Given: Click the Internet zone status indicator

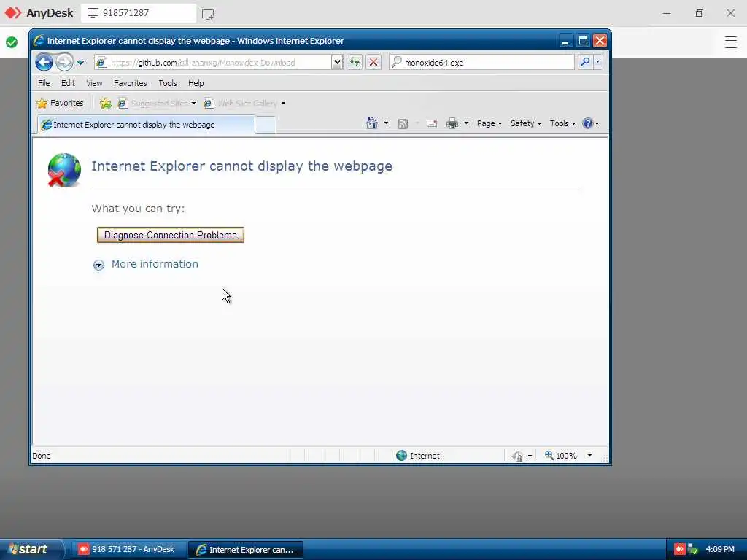Looking at the screenshot, I should pyautogui.click(x=418, y=456).
